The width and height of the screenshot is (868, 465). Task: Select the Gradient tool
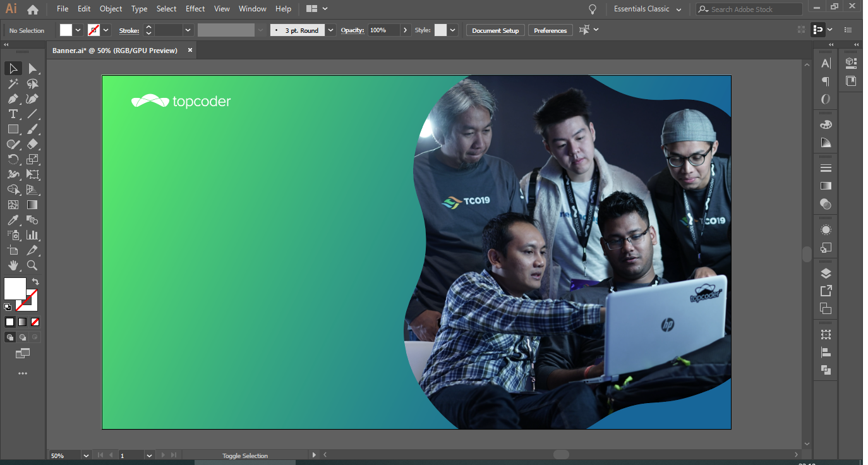click(33, 205)
